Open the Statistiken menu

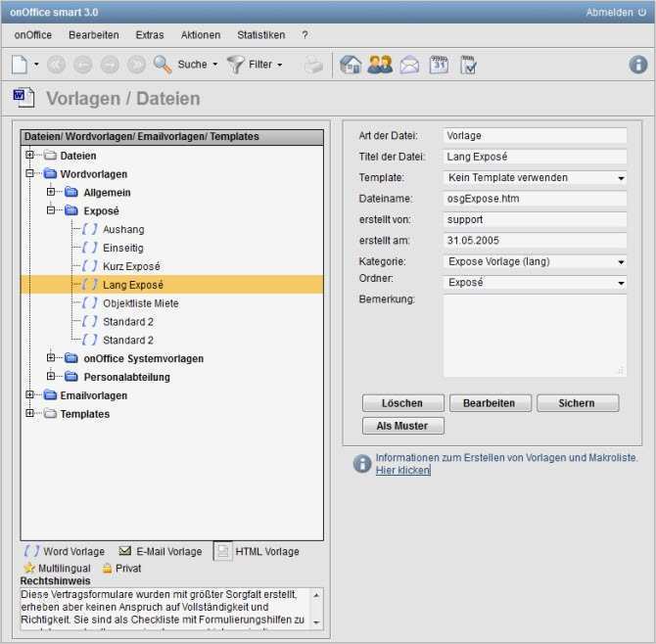pos(261,35)
